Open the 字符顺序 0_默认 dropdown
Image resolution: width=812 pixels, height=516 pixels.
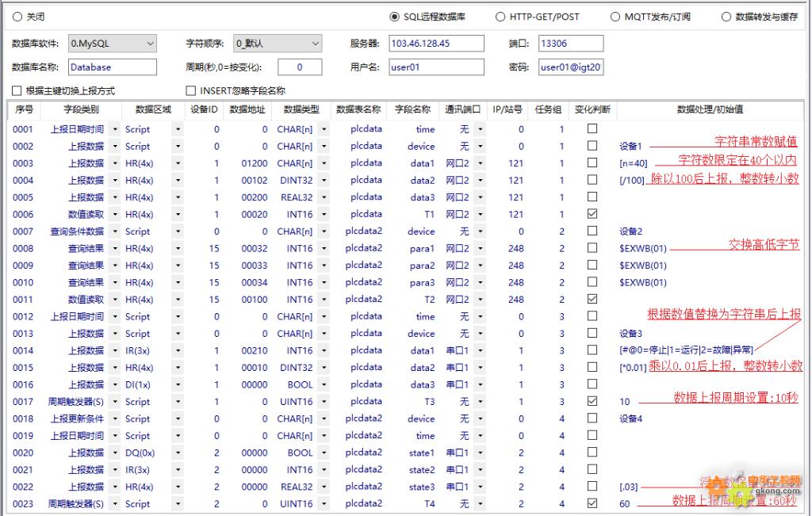point(278,44)
